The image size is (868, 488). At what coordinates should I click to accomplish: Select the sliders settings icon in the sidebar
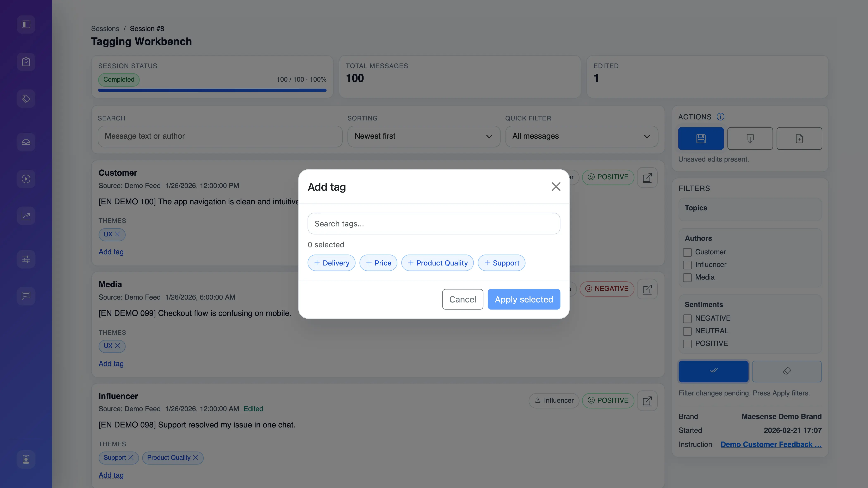pyautogui.click(x=26, y=259)
